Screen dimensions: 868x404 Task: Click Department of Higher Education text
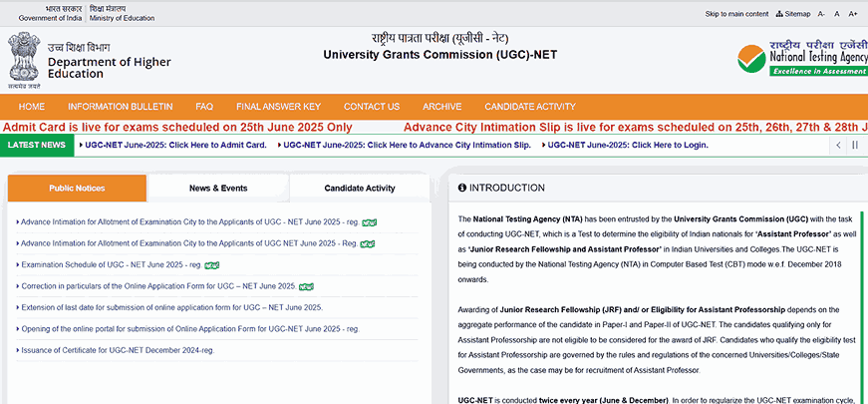pyautogui.click(x=109, y=68)
